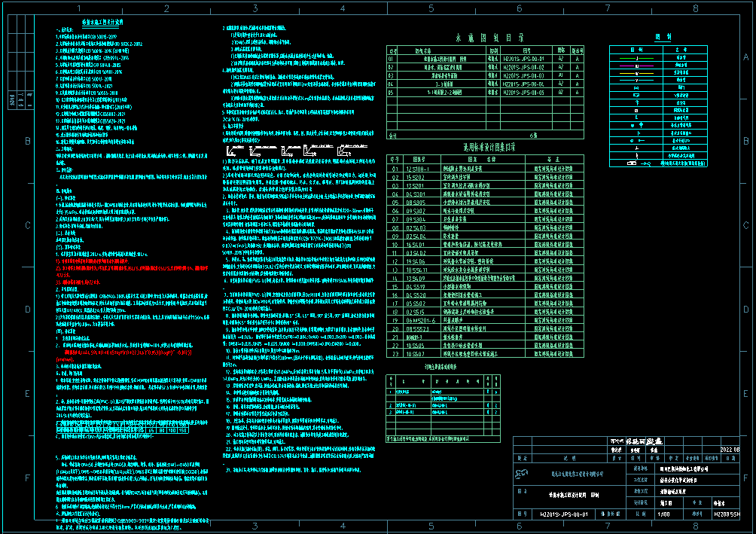Select drawing number H2201S-JPS-00-01 in title block
This screenshot has height=534, width=756.
[564, 514]
